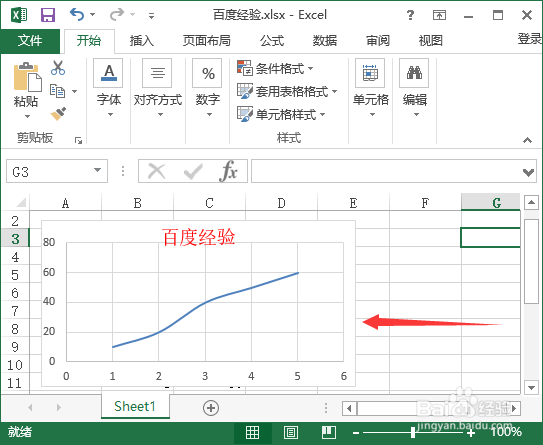The height and width of the screenshot is (445, 543).
Task: Open the 数字 number format group
Action: (207, 88)
